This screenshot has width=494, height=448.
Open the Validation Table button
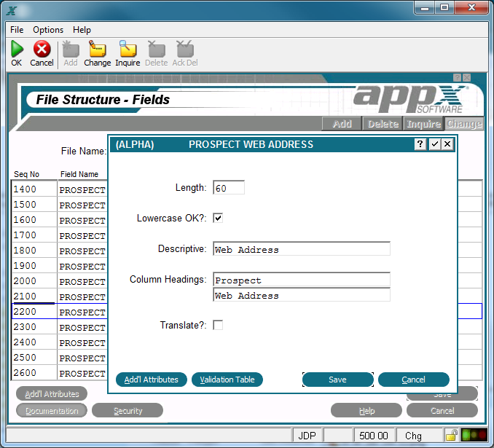click(227, 380)
